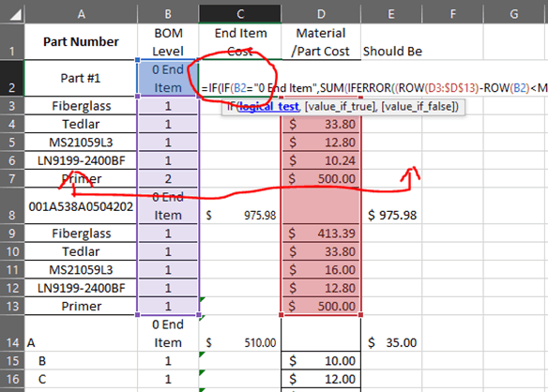The image size is (548, 392).
Task: Select row 1 header
Action: (12, 41)
